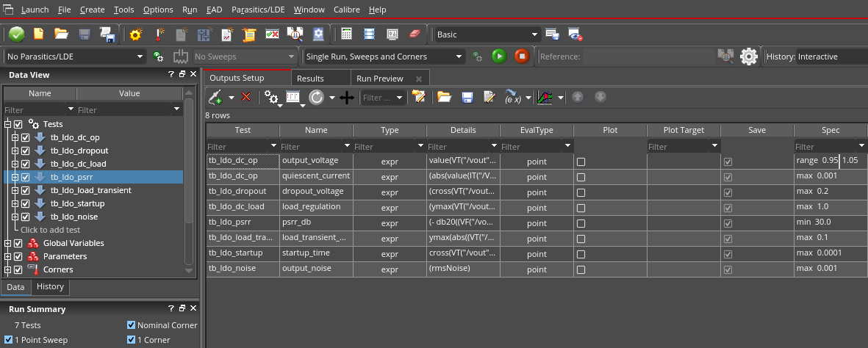Viewport: 868px width, 348px height.
Task: Save outputs with the blue floppy disk icon
Action: (467, 98)
